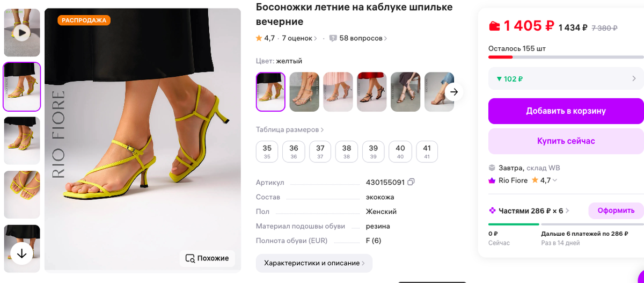
Task: Click Оформить installment button
Action: [x=616, y=211]
